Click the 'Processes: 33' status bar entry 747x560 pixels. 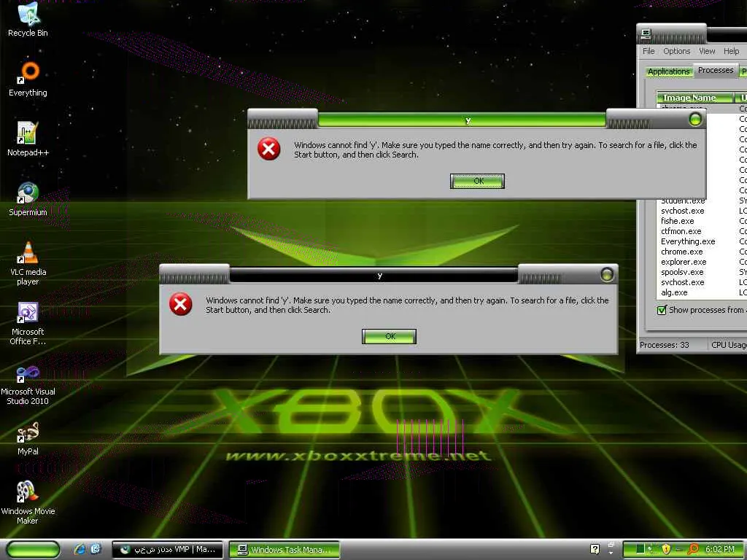click(x=664, y=345)
